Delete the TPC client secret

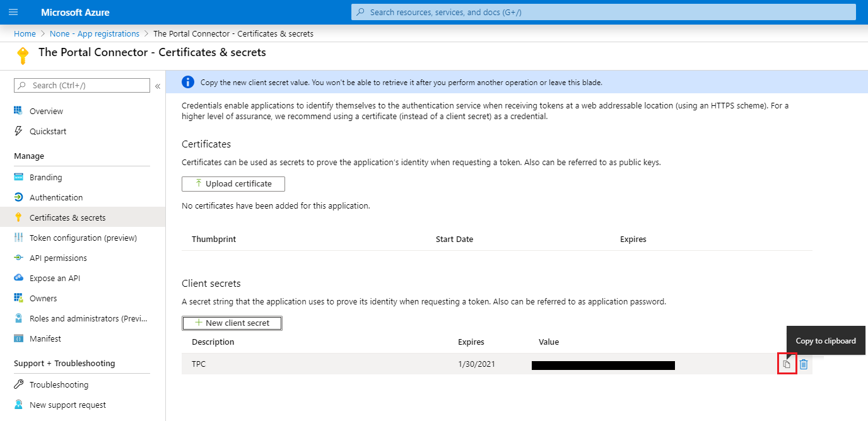pos(804,364)
